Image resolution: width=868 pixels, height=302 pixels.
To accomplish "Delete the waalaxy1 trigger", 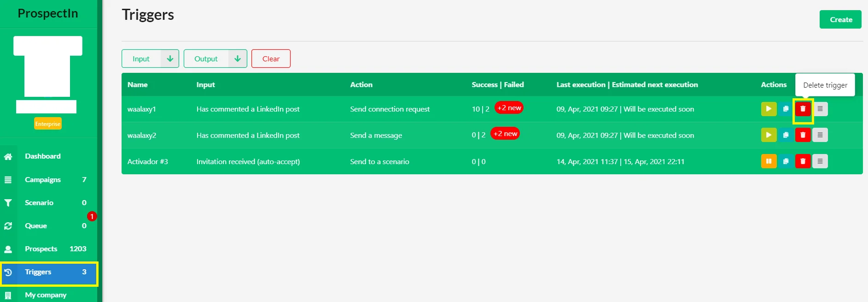I will (x=803, y=109).
